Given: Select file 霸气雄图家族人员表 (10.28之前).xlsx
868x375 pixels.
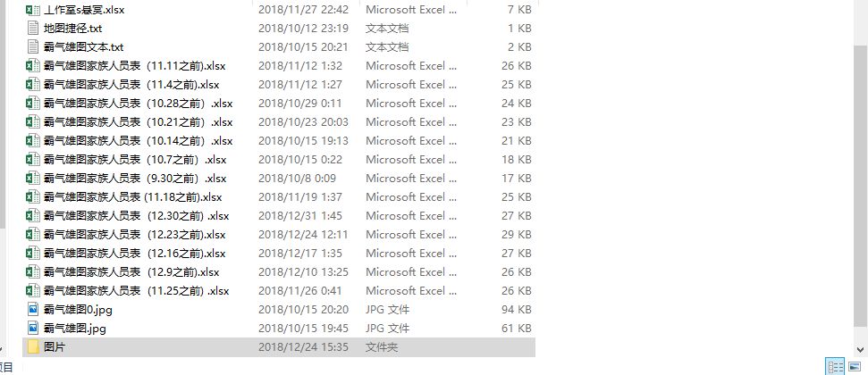Looking at the screenshot, I should coord(279,104).
